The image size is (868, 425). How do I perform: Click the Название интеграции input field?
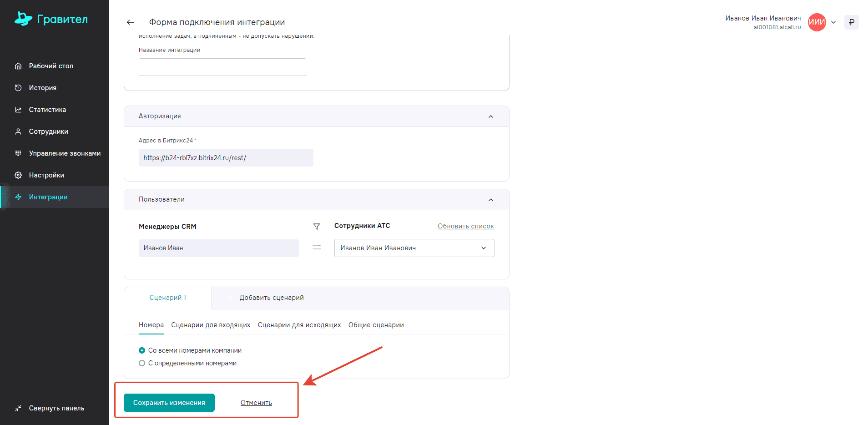click(x=222, y=67)
